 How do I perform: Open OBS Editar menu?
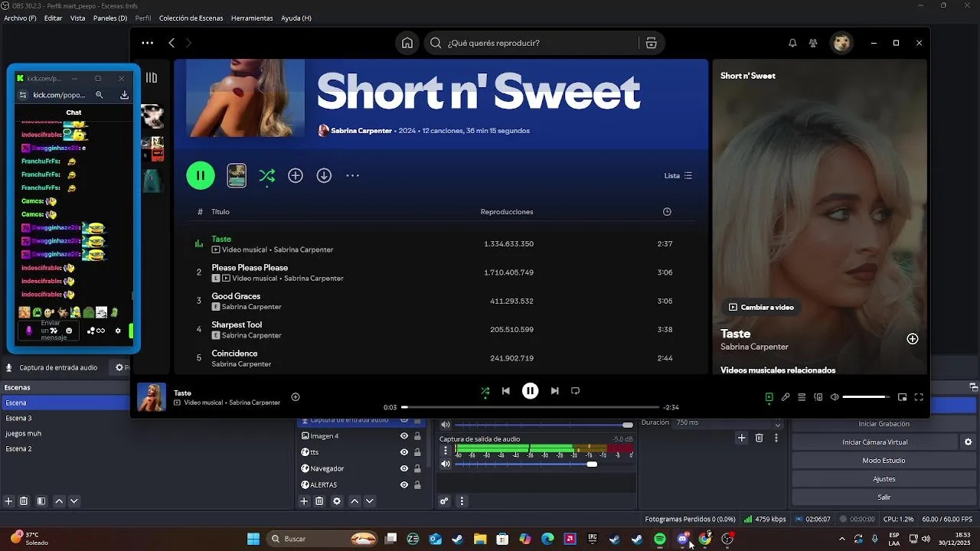pos(54,18)
